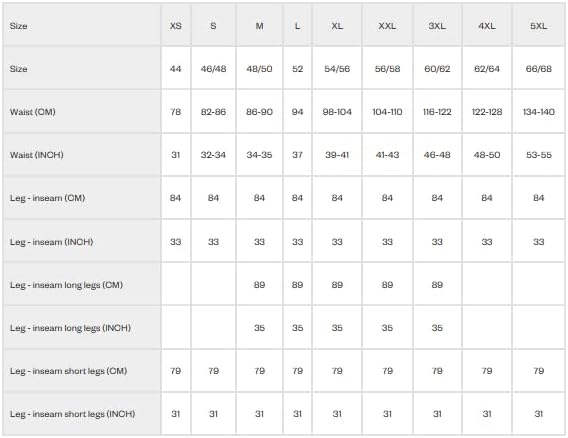The height and width of the screenshot is (438, 568).
Task: Click the XXL column header
Action: (387, 26)
